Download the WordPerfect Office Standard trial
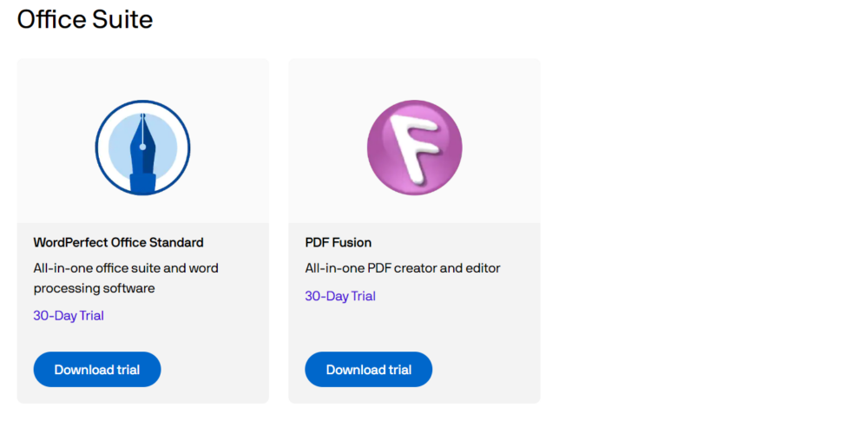The height and width of the screenshot is (434, 868). [x=97, y=369]
